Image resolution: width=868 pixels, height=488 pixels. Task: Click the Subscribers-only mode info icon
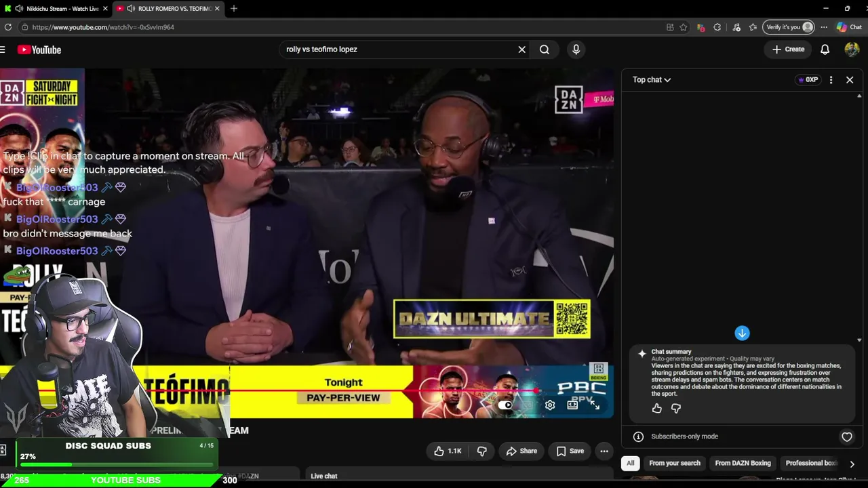638,437
